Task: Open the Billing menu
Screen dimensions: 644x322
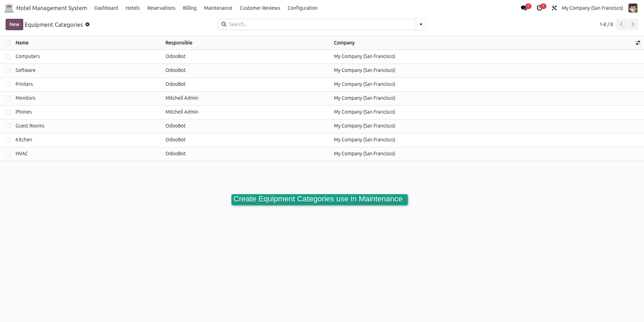Action: pos(190,8)
